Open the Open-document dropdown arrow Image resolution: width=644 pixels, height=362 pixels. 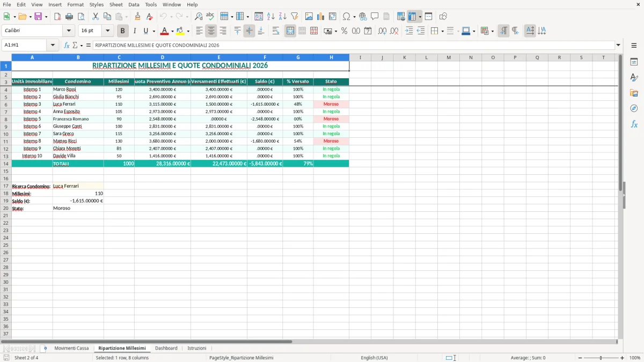point(30,17)
